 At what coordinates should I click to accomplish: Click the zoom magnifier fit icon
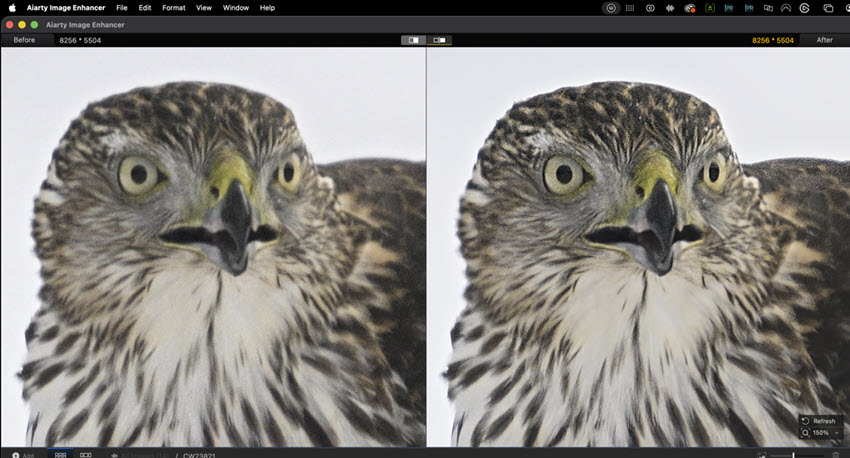[x=806, y=433]
